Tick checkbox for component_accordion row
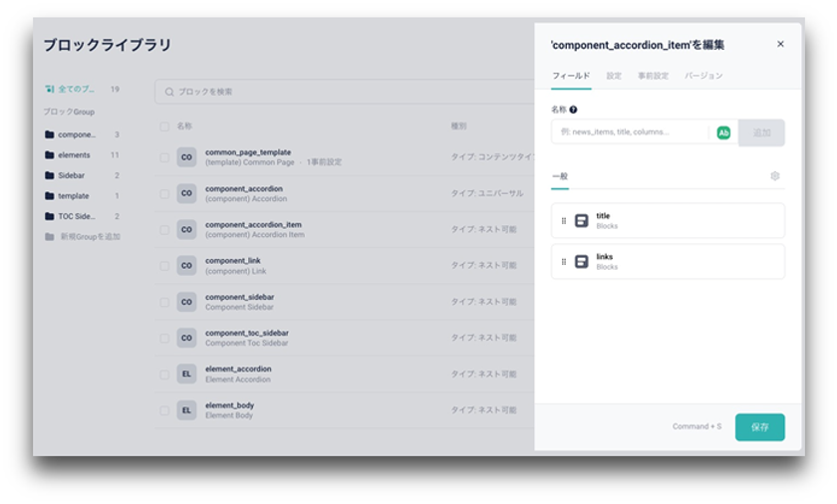Screen dimensions: 837x504 coord(164,193)
